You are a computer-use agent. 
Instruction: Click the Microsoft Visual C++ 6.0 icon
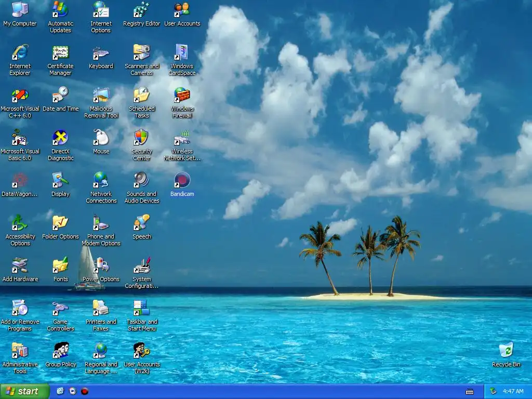pyautogui.click(x=20, y=95)
